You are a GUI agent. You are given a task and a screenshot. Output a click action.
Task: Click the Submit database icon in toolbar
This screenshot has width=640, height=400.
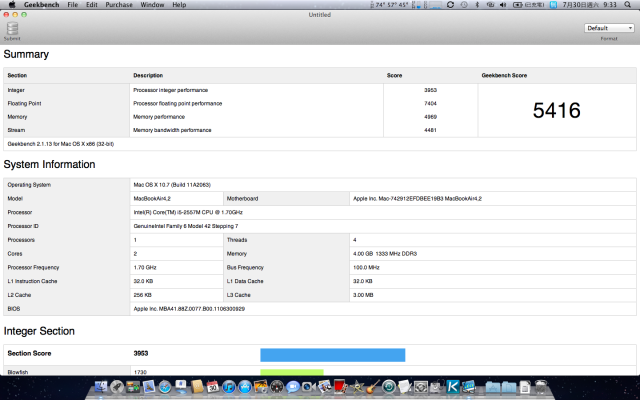[12, 29]
